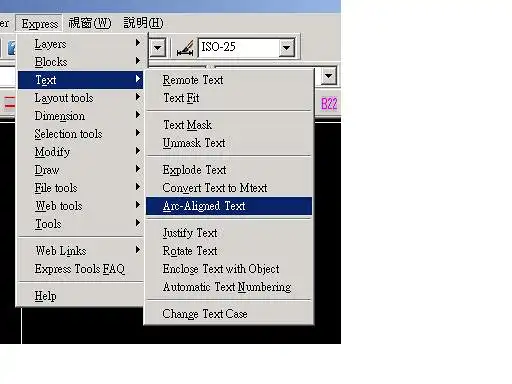512x384 pixels.
Task: Expand the Web Links submenu
Action: (80, 251)
